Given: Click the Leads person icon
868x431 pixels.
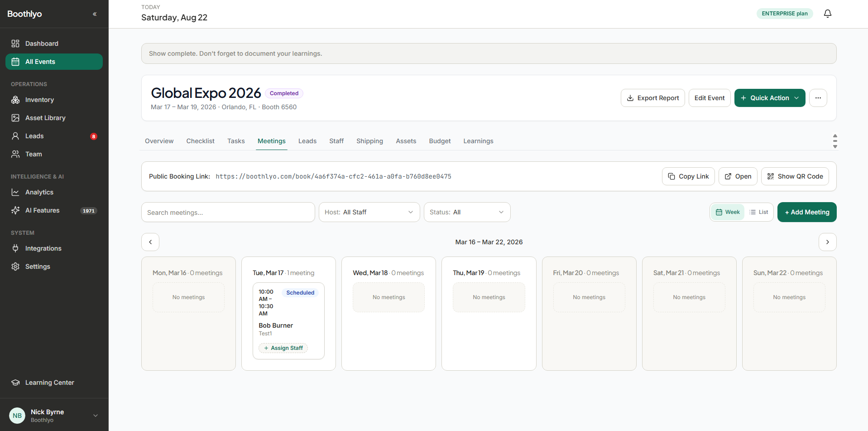Looking at the screenshot, I should click(15, 136).
